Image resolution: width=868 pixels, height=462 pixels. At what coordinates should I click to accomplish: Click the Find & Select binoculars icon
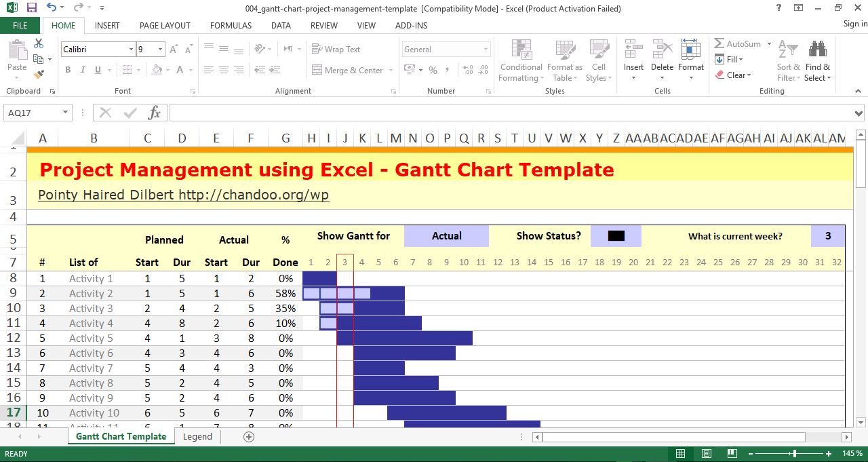pos(817,49)
